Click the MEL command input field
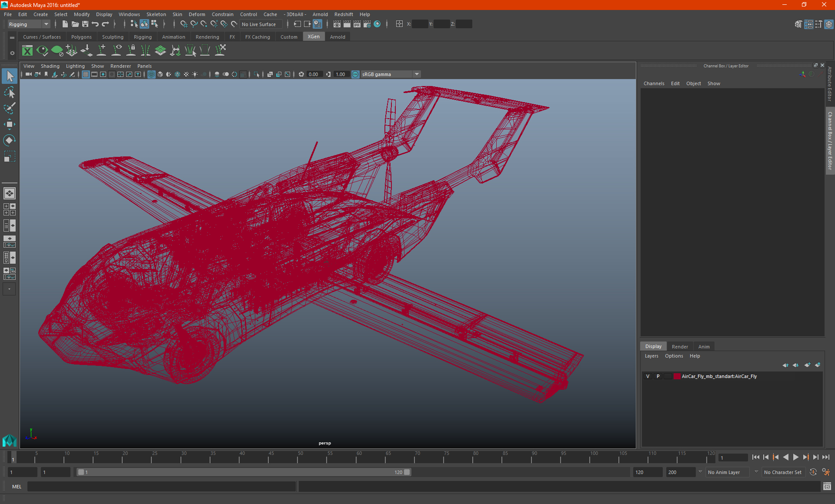The height and width of the screenshot is (504, 835). [161, 487]
